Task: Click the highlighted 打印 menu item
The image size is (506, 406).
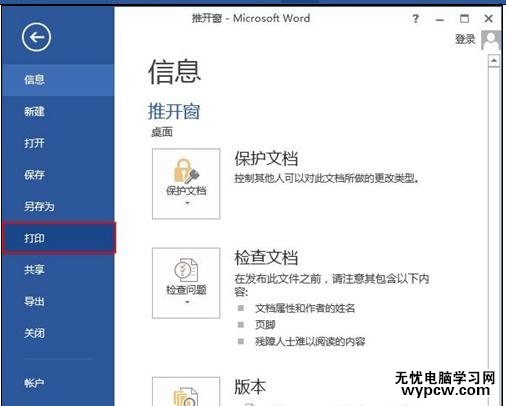Action: pyautogui.click(x=59, y=238)
